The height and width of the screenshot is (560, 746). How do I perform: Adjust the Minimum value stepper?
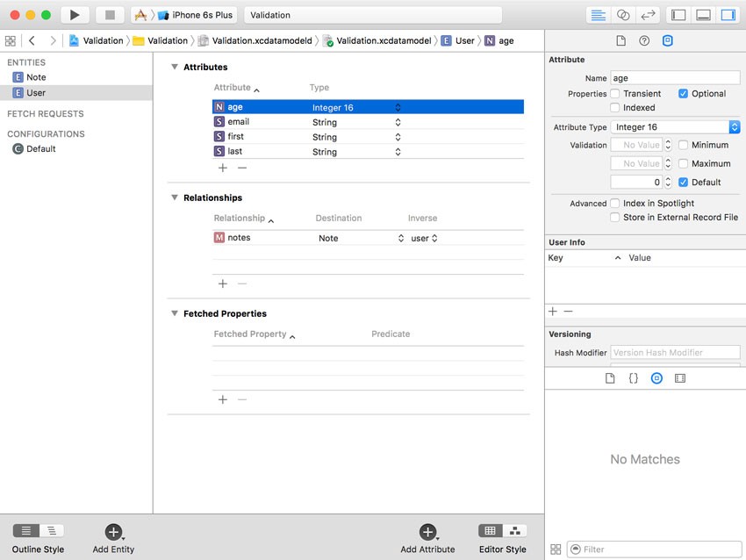[x=668, y=145]
